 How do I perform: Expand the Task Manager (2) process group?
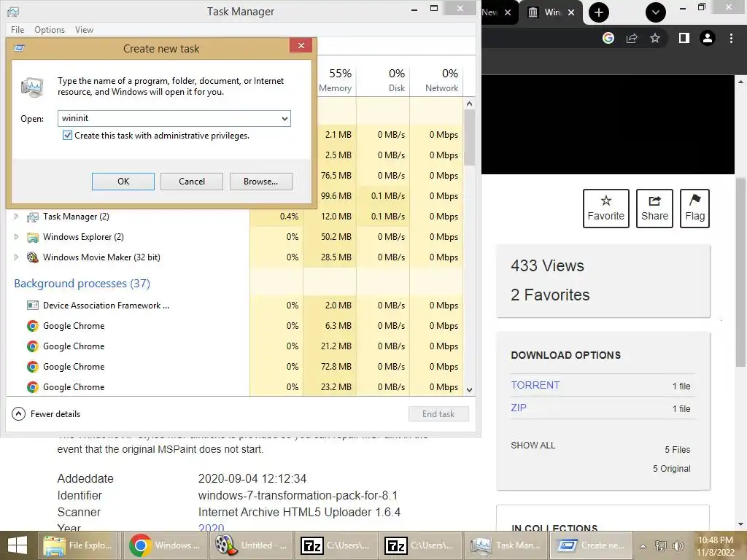pos(16,217)
